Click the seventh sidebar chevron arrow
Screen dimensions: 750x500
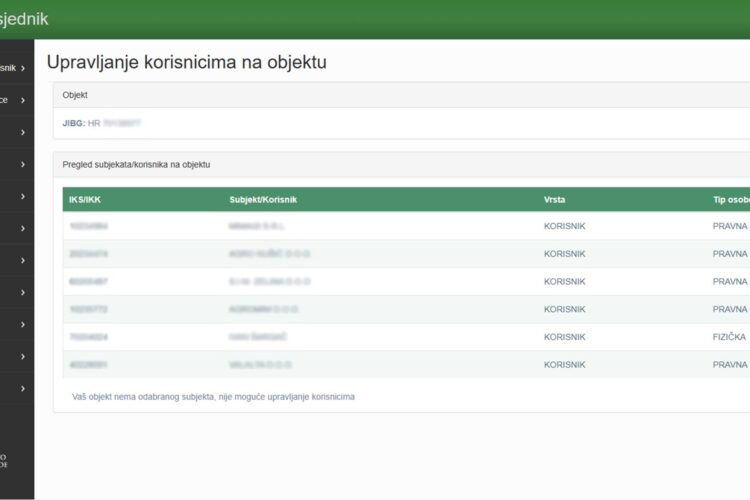click(x=22, y=260)
